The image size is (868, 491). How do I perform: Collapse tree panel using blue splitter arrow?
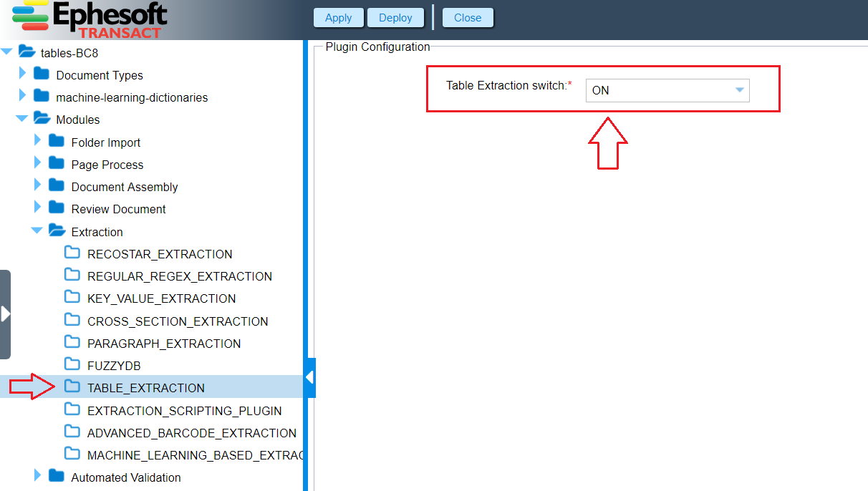309,377
